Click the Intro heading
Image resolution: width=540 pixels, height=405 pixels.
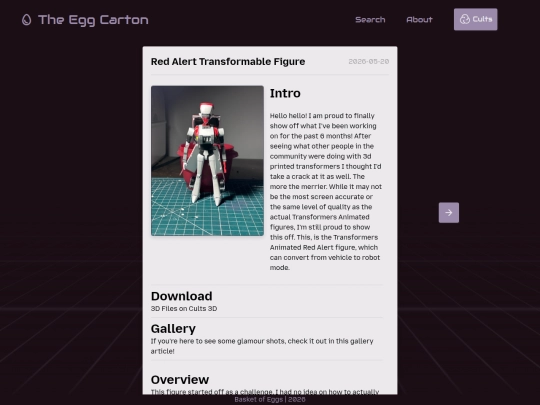[285, 93]
